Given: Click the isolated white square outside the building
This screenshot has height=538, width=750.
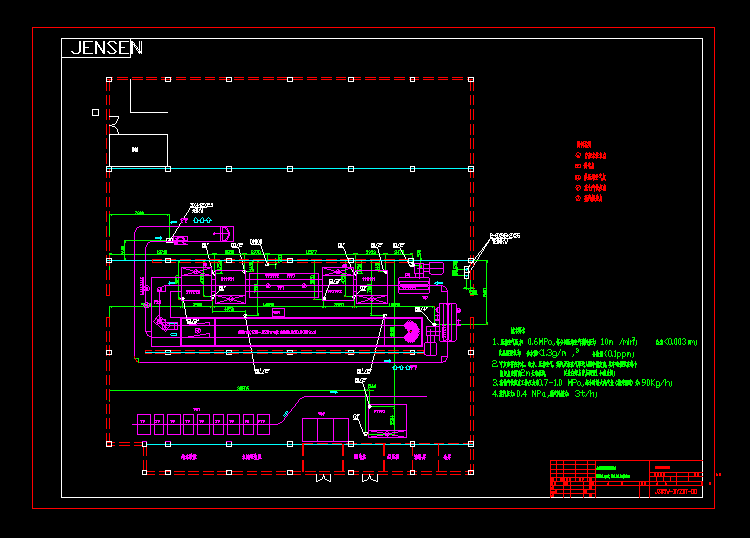Looking at the screenshot, I should click(96, 112).
